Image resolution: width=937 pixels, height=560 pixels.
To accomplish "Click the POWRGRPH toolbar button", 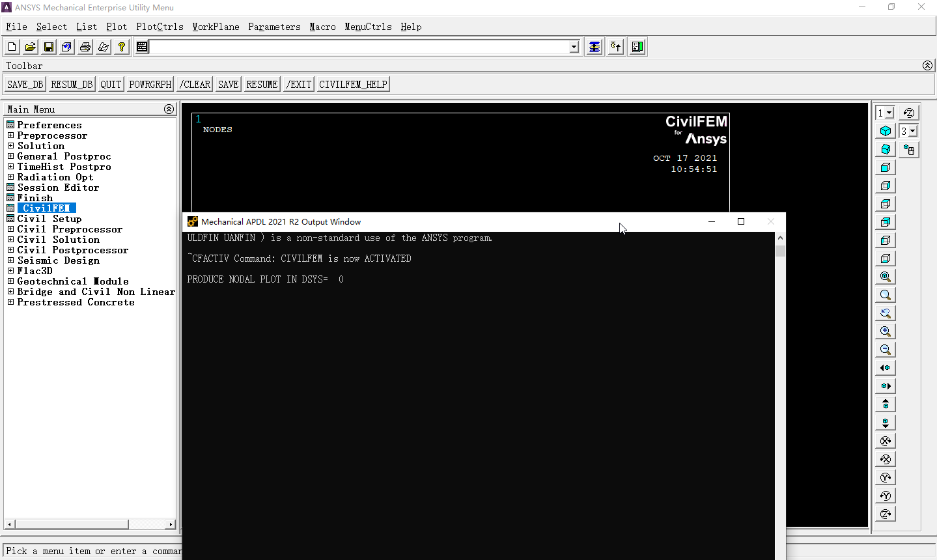I will (x=150, y=85).
